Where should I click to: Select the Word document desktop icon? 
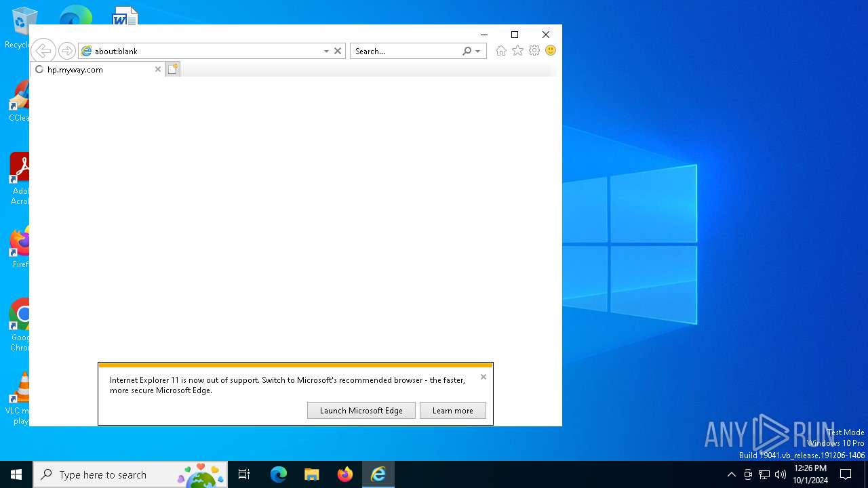(x=125, y=15)
